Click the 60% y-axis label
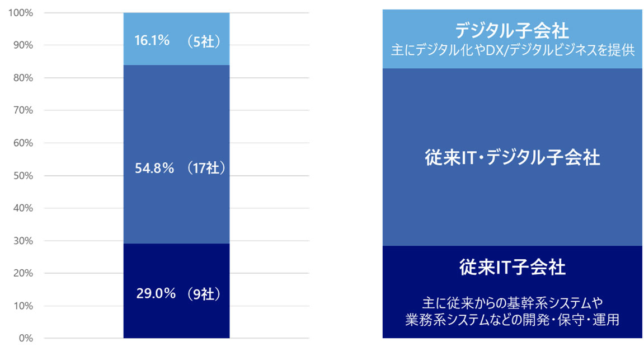644x351 pixels. pos(24,143)
